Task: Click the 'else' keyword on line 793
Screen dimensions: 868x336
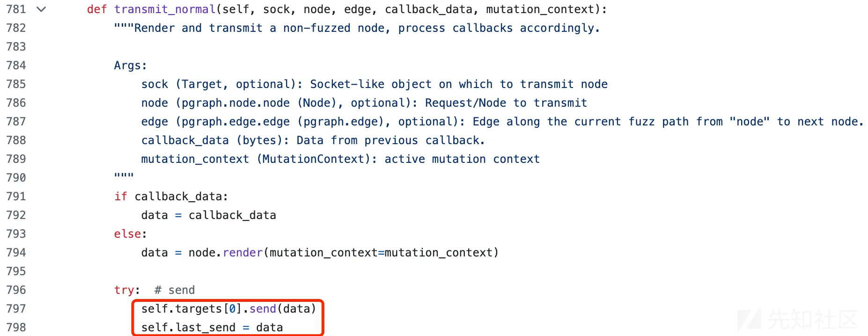Action: [x=127, y=234]
